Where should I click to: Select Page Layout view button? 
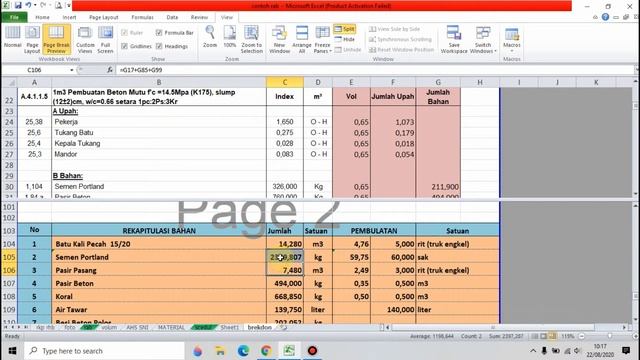(32, 40)
